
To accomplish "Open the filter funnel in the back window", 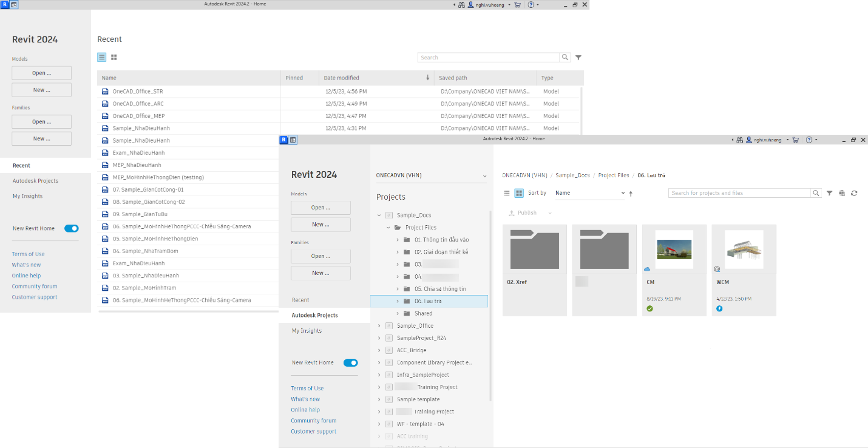I will (x=578, y=58).
